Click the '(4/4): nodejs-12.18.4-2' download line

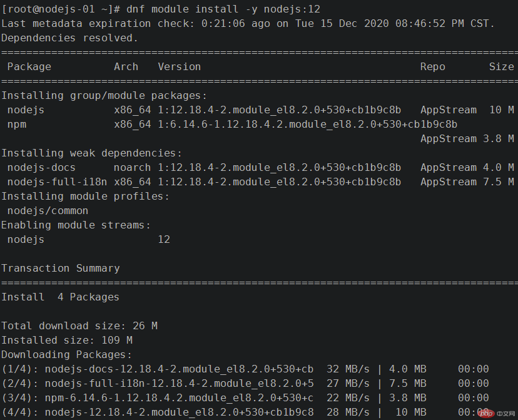[x=245, y=412]
